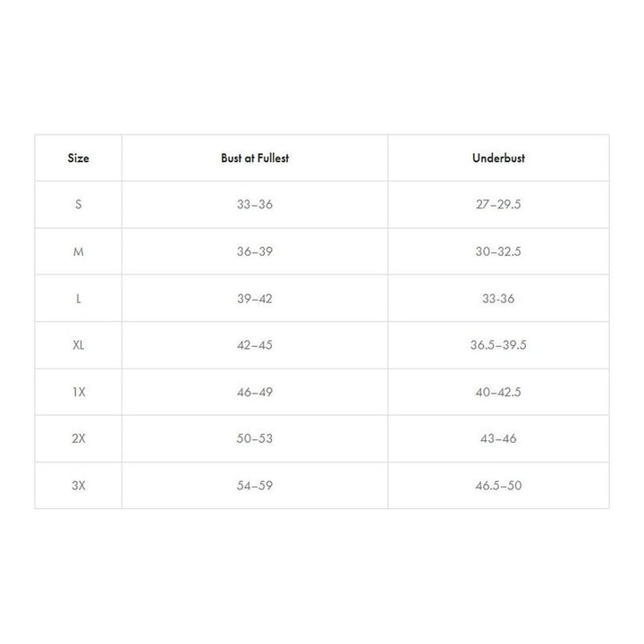Select the 2X size cell
This screenshot has height=644, width=644.
click(79, 438)
